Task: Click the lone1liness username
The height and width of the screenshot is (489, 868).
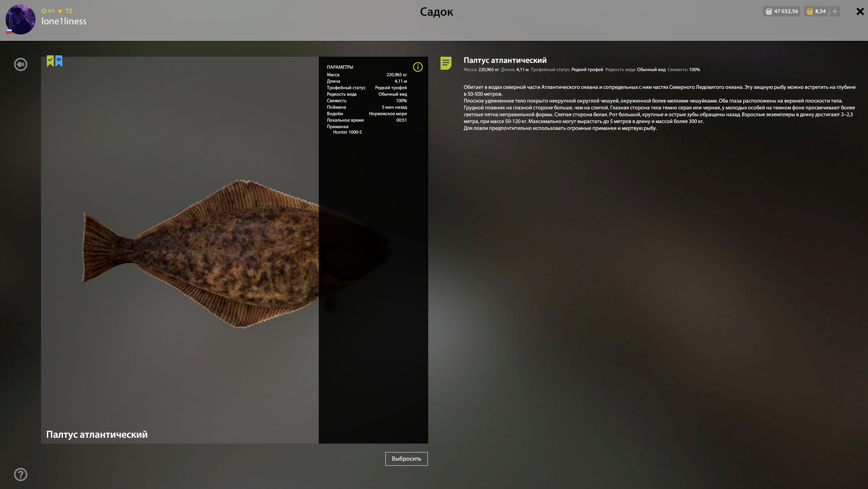Action: pos(64,21)
